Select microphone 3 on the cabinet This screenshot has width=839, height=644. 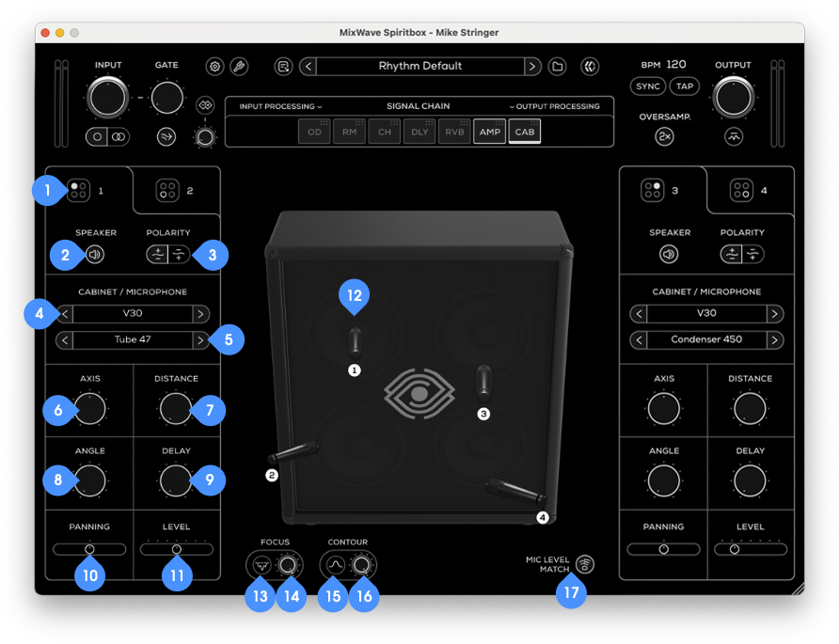click(x=483, y=383)
